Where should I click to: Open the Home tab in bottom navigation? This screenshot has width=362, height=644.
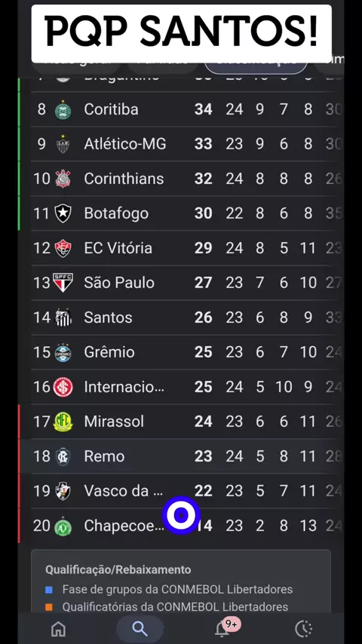58,629
